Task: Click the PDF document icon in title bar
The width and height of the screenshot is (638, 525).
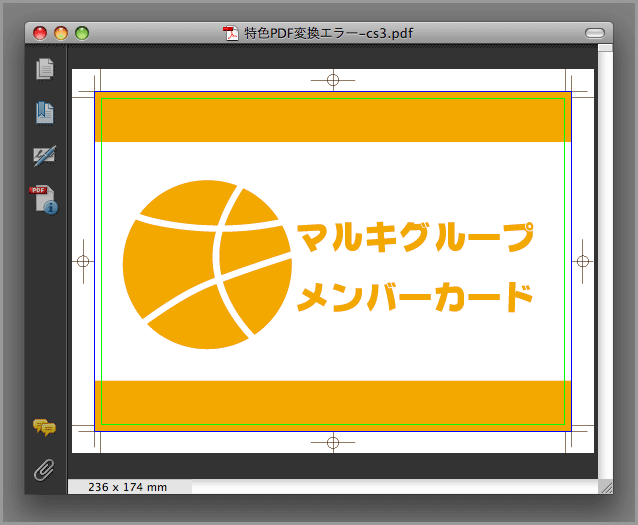Action: click(x=231, y=33)
